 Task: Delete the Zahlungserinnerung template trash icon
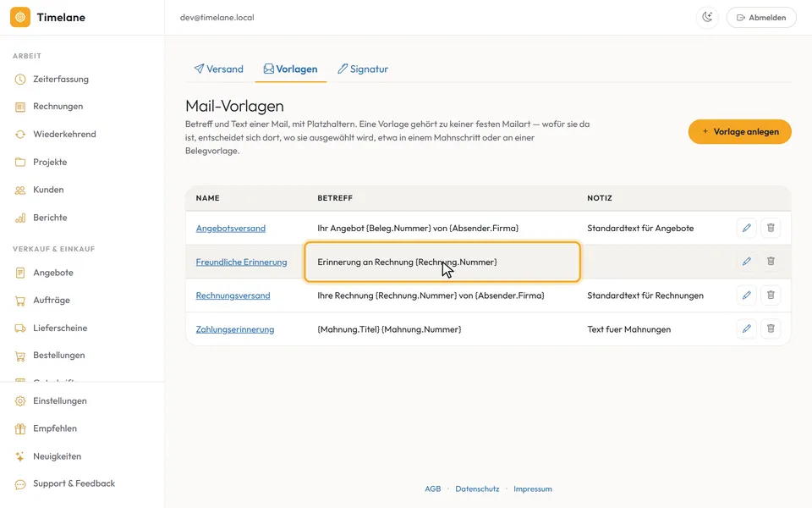tap(771, 329)
